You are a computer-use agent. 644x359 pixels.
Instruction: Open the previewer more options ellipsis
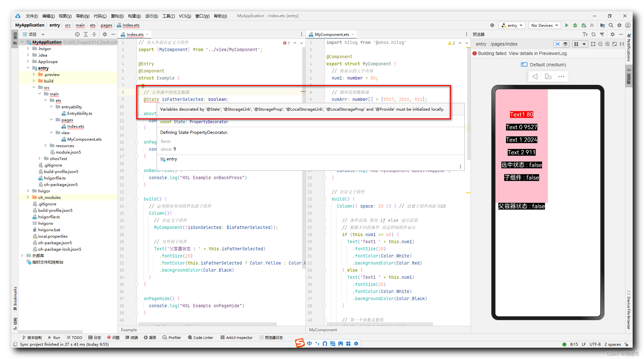coord(561,77)
